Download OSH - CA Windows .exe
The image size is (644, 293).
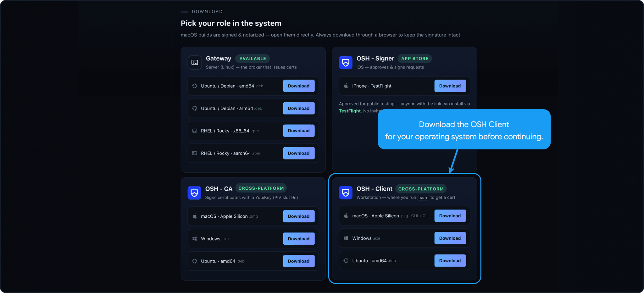[299, 239]
